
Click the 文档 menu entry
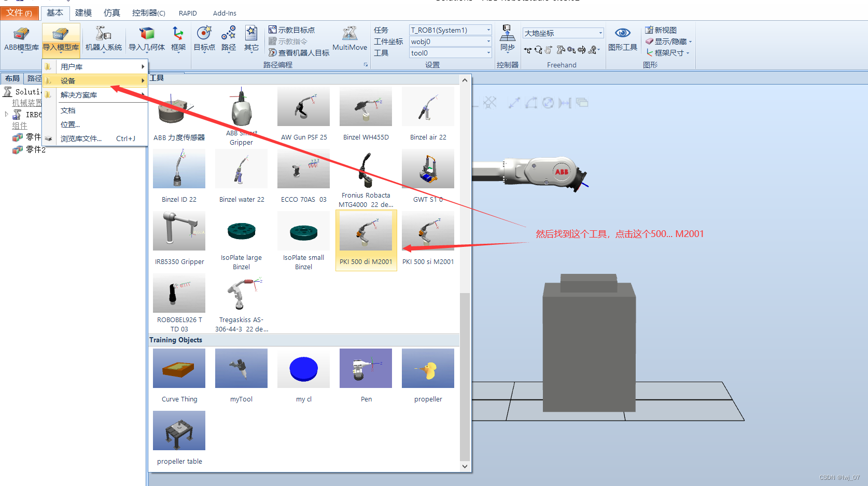click(68, 110)
